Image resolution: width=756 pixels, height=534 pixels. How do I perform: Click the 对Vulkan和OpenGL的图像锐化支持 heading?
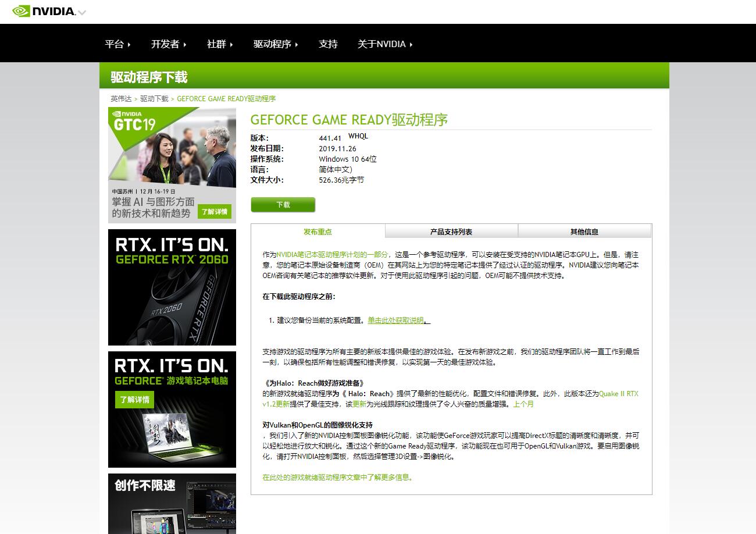pos(318,425)
